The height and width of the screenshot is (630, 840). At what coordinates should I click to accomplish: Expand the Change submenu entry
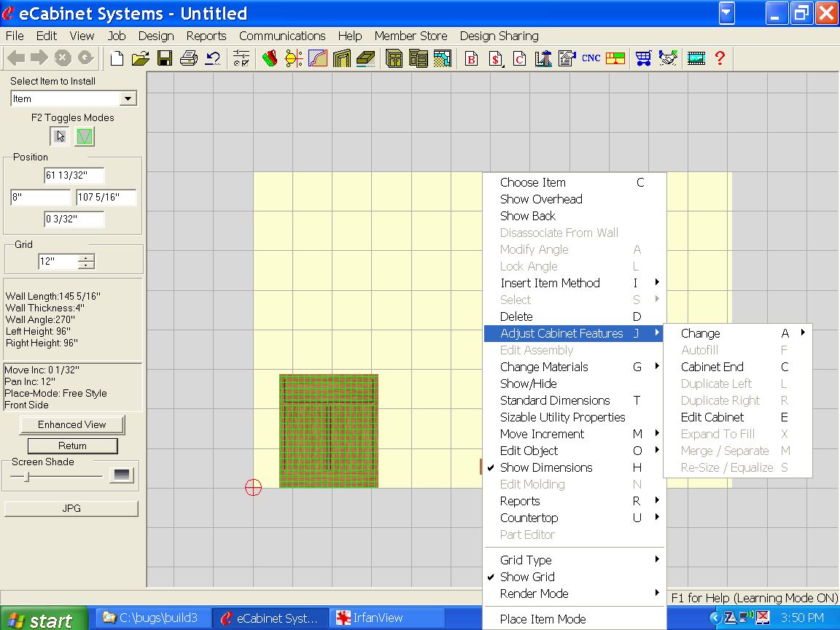coord(738,333)
